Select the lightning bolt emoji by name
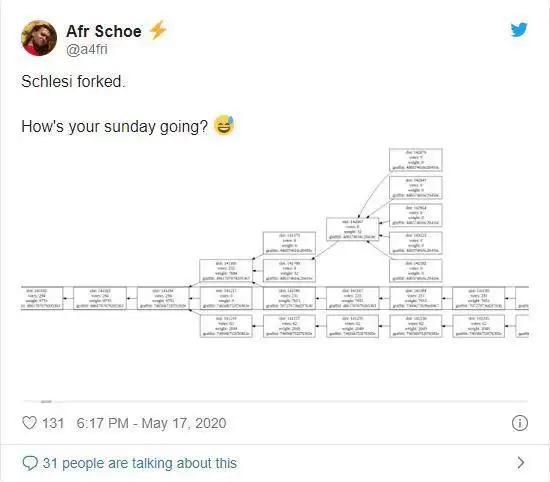 click(x=157, y=30)
